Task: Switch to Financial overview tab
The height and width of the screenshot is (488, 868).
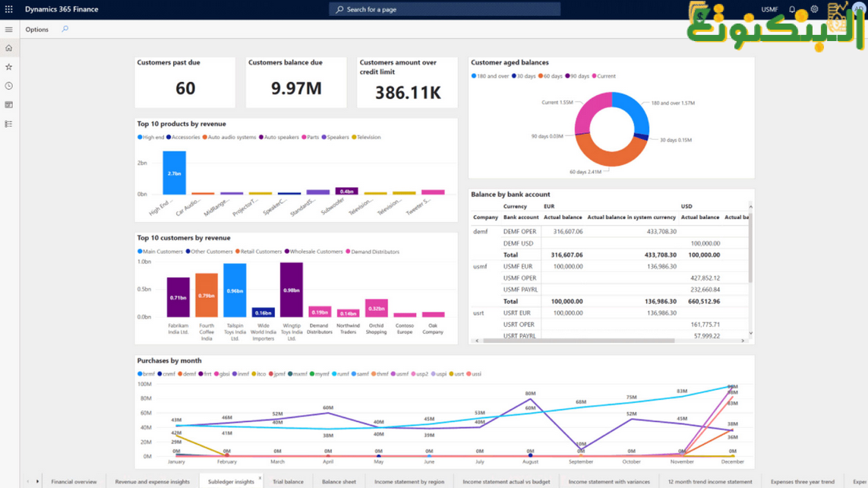Action: [74, 481]
